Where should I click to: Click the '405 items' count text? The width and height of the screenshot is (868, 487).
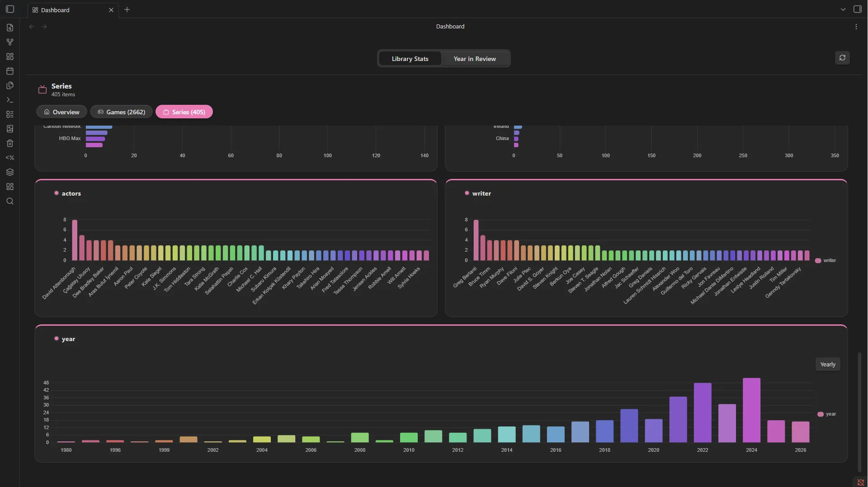pos(63,94)
